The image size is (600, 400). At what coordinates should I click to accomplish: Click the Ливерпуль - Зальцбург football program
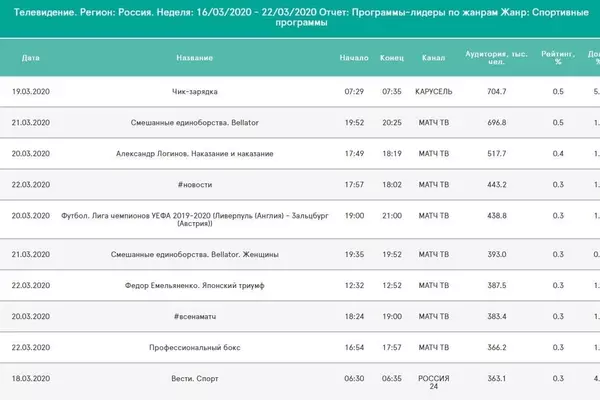(x=193, y=221)
